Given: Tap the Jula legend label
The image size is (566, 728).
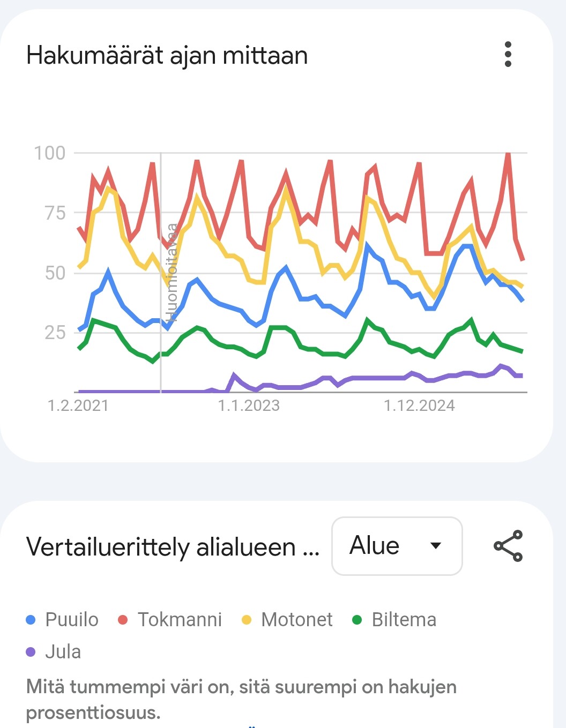Looking at the screenshot, I should click(63, 652).
